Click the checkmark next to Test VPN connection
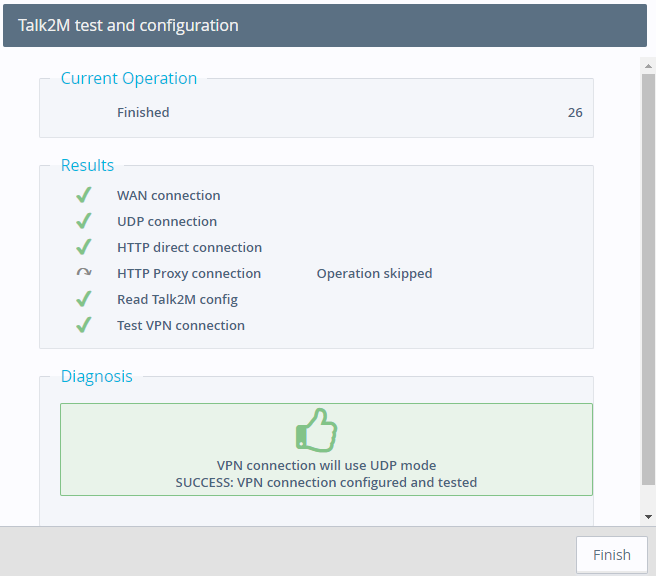656x576 pixels. pos(84,325)
